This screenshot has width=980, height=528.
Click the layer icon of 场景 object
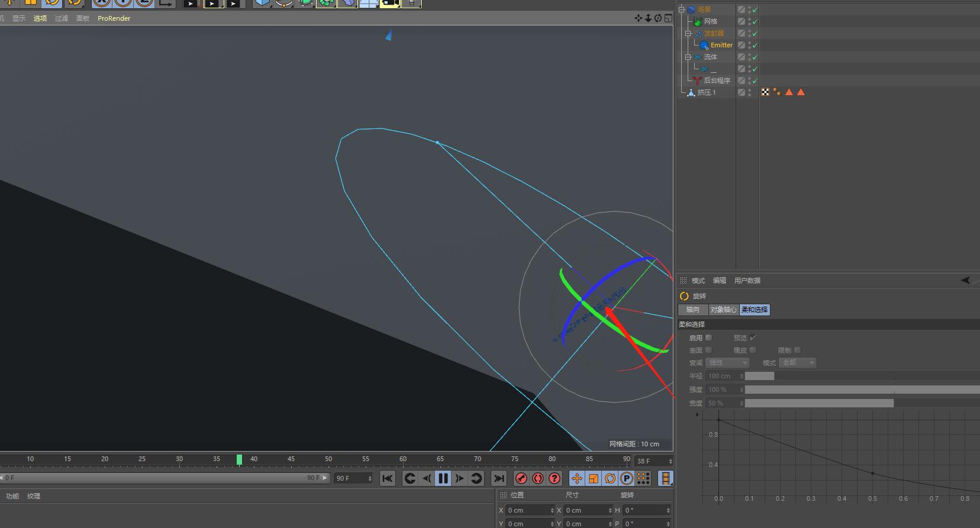tap(741, 9)
